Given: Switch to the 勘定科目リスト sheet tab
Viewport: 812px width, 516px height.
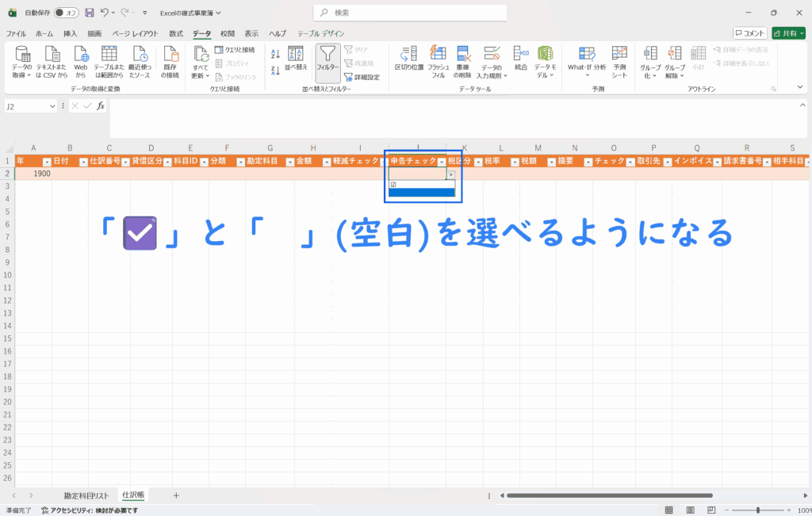Looking at the screenshot, I should coord(86,495).
